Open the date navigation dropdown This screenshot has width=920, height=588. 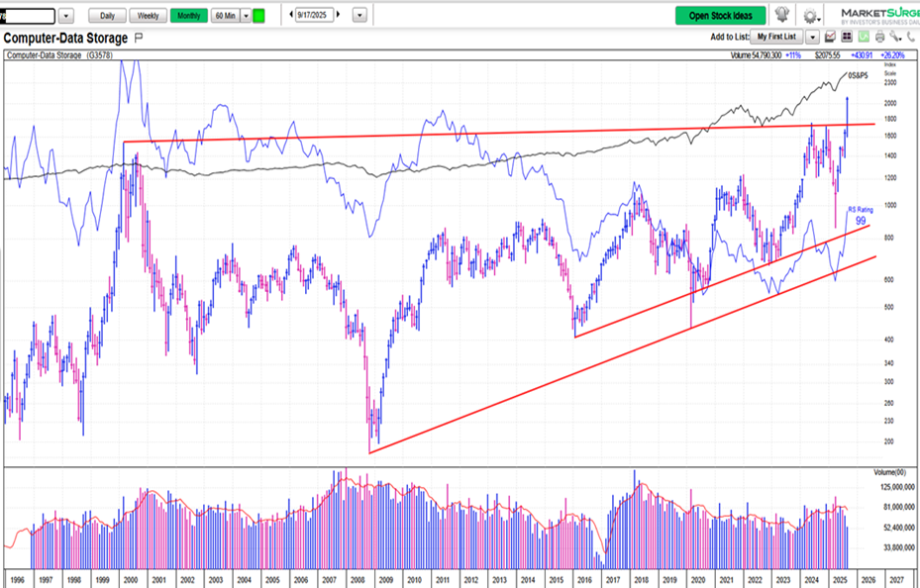359,16
